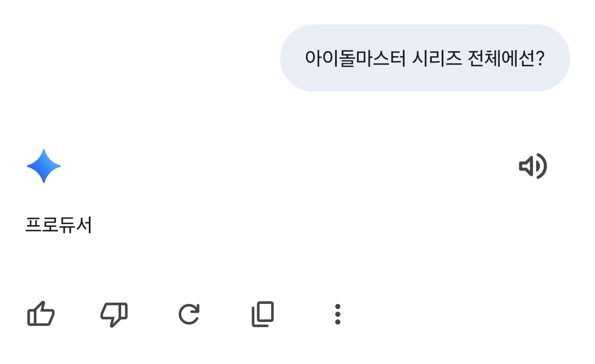This screenshot has height=364, width=595.
Task: Mark the 프로듀서 answer as bad
Action: point(114,314)
